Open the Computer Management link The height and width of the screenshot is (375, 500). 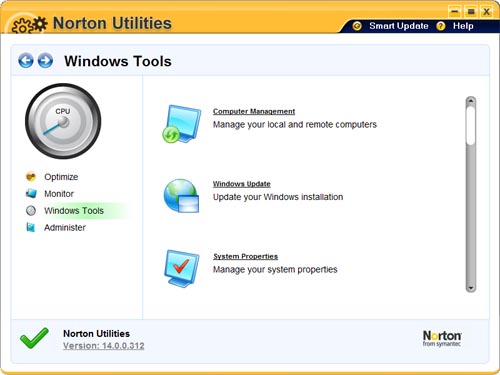(254, 111)
